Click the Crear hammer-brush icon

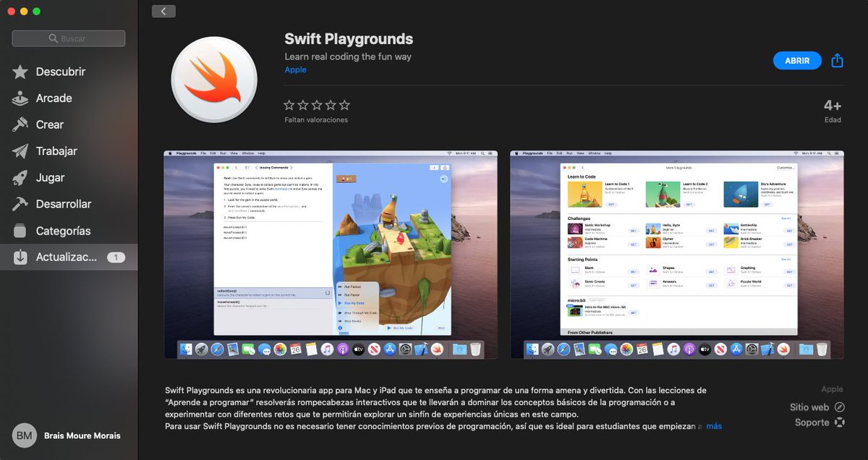20,124
